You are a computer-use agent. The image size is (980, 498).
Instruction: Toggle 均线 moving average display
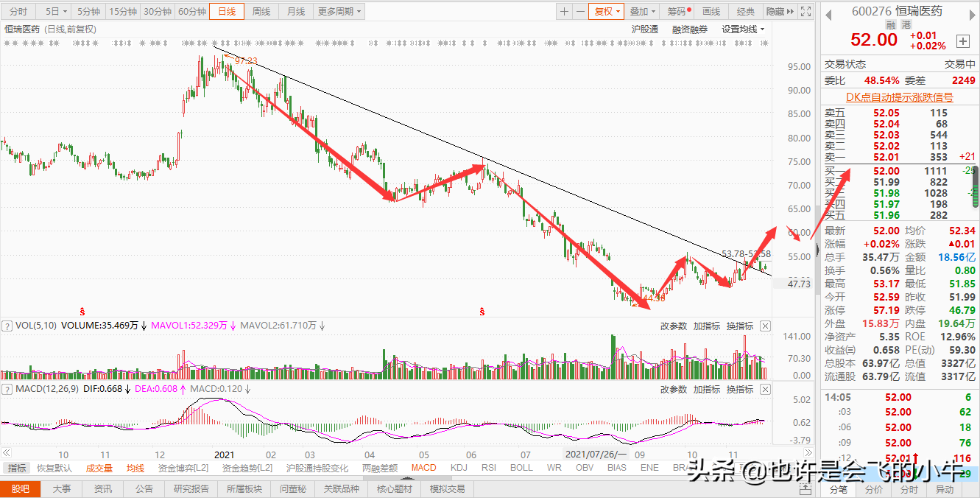pyautogui.click(x=135, y=468)
